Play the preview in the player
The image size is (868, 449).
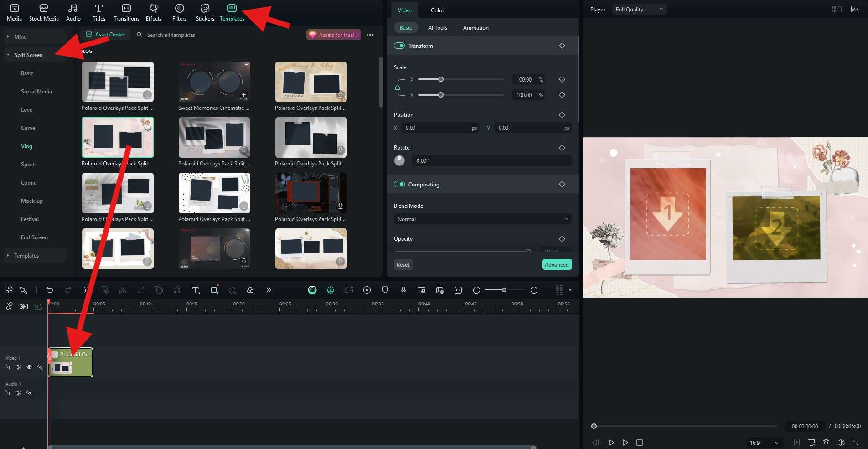point(625,443)
